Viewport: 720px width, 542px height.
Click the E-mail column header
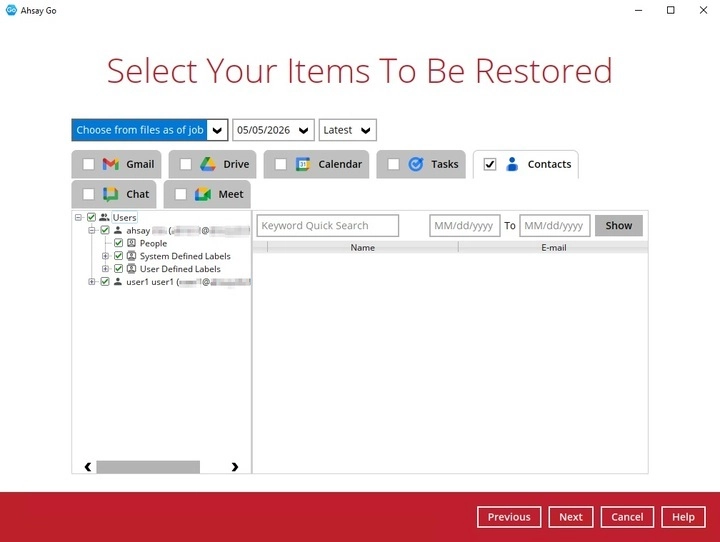point(553,248)
